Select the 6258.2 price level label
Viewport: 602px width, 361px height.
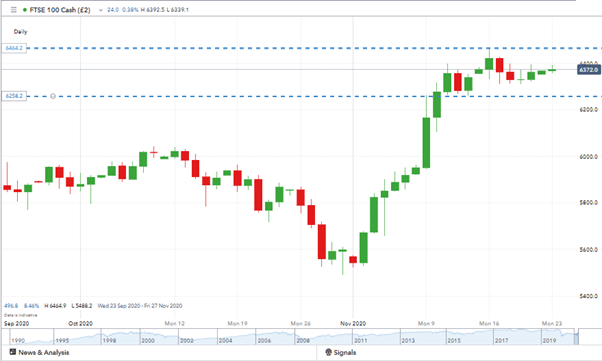click(14, 96)
